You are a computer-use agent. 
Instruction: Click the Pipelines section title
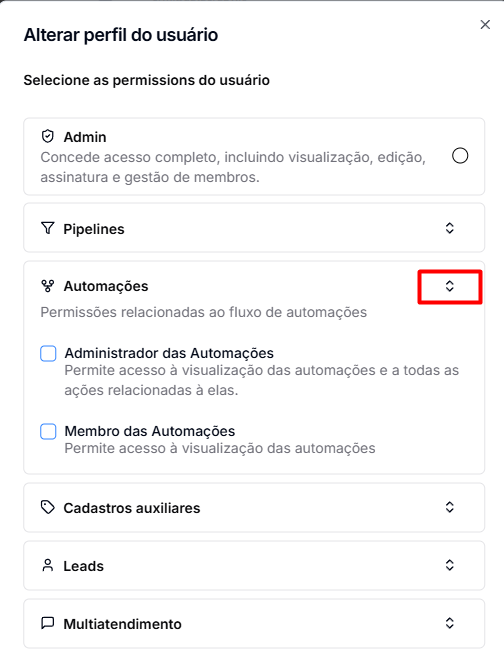94,229
